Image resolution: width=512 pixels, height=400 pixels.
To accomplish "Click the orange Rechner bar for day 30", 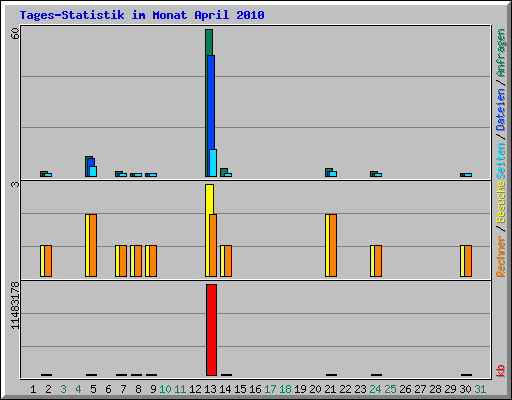I will [468, 261].
